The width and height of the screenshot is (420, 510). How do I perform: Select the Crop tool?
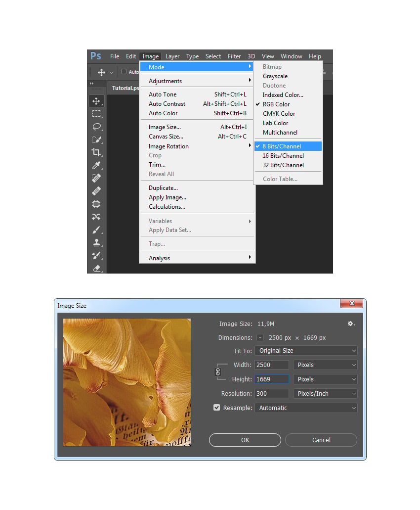tap(96, 152)
